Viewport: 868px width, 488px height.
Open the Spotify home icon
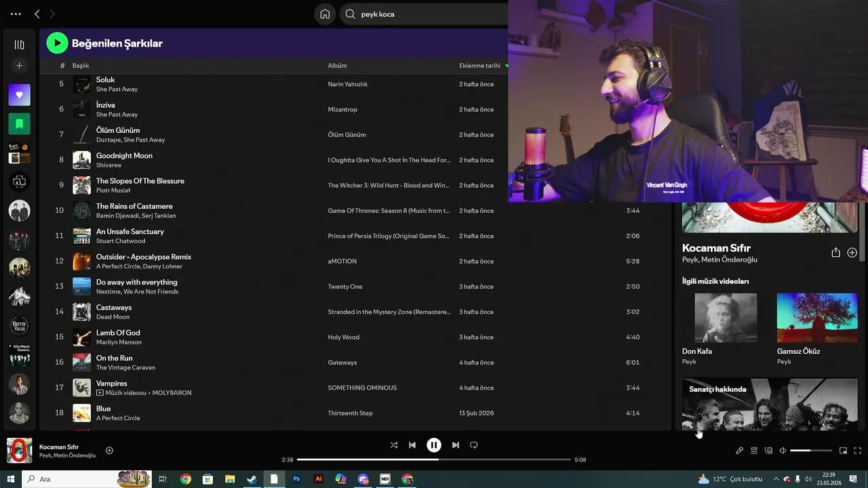coord(325,14)
